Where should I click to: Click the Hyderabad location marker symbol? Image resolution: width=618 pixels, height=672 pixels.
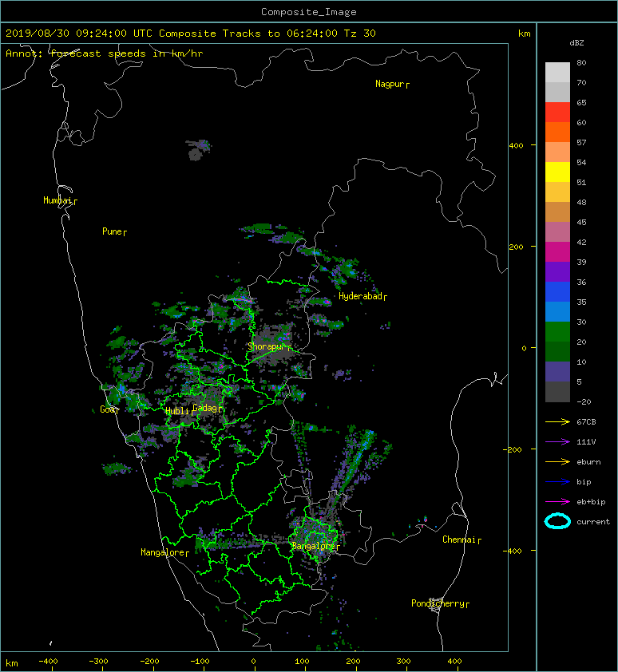385,298
